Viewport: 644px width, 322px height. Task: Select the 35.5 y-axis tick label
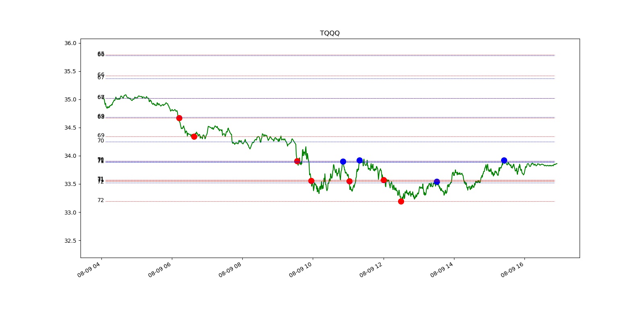point(70,71)
